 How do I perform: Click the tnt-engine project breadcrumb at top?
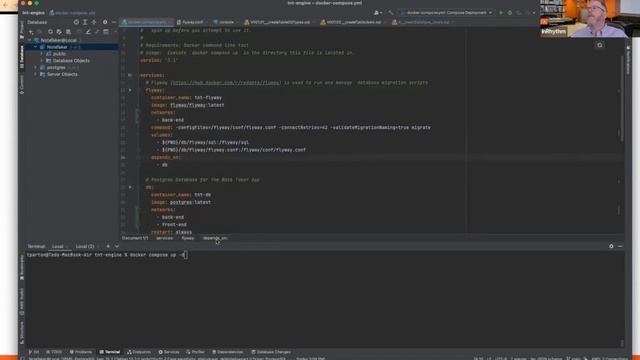[33, 13]
